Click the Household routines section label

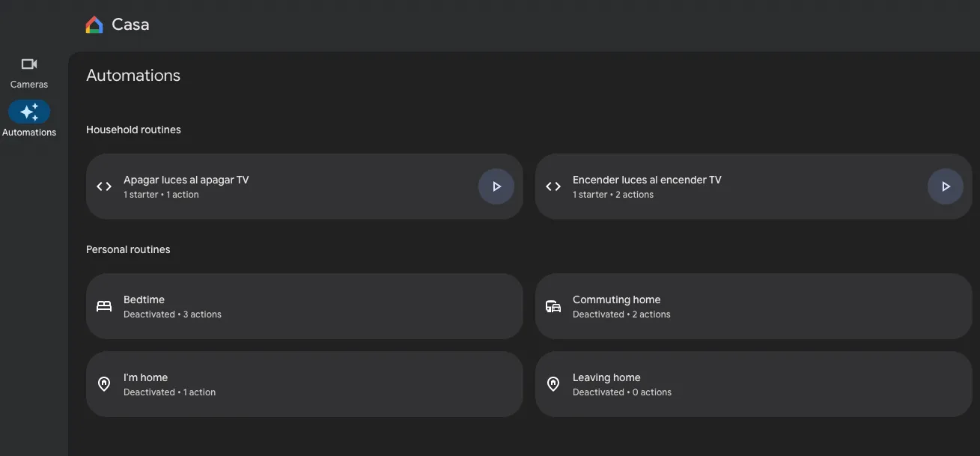click(x=133, y=129)
